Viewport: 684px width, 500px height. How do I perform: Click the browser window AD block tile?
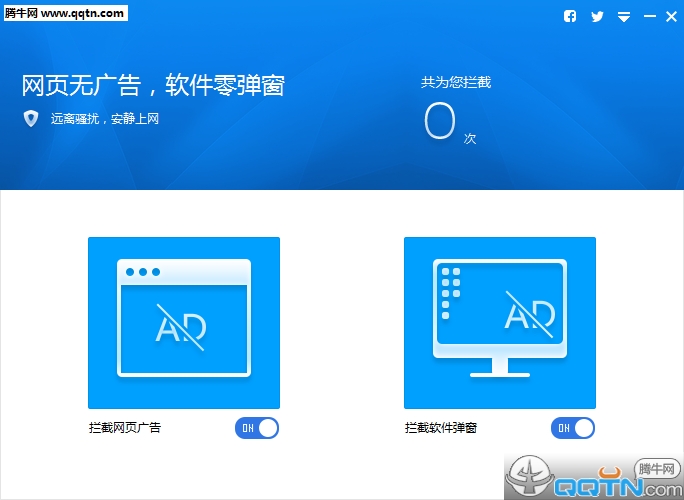coord(184,323)
